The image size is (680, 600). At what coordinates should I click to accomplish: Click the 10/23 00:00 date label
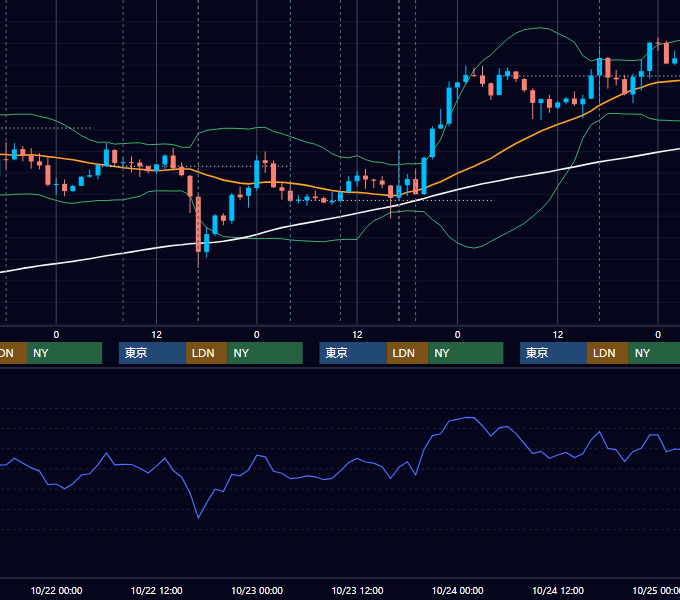pyautogui.click(x=257, y=590)
